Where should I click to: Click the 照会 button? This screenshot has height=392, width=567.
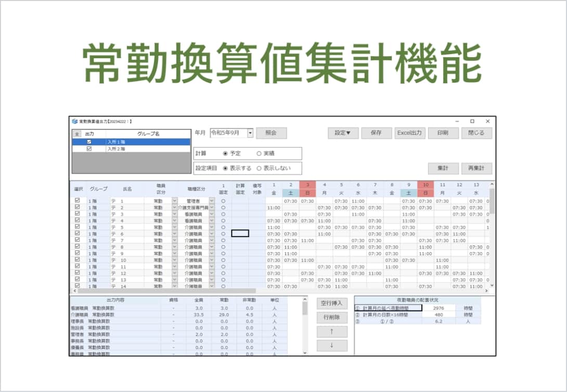[x=271, y=133]
